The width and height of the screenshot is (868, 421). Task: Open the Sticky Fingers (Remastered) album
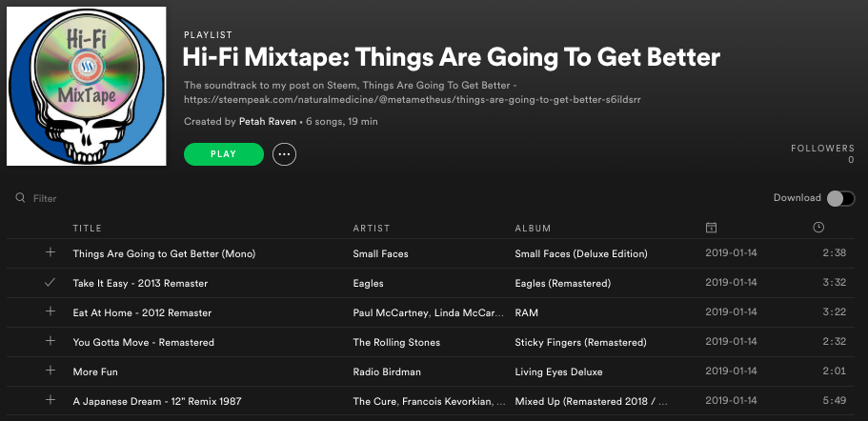pyautogui.click(x=580, y=342)
